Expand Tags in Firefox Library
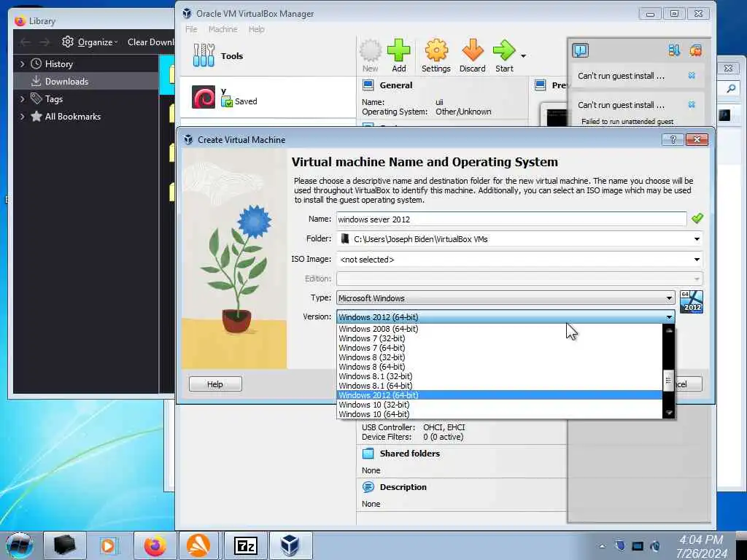 (x=23, y=99)
